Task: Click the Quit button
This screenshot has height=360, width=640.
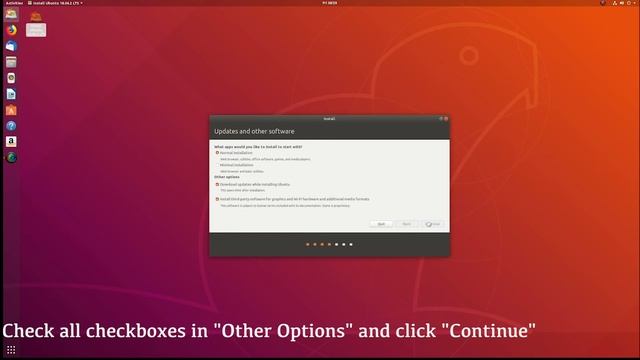Action: coord(381,224)
